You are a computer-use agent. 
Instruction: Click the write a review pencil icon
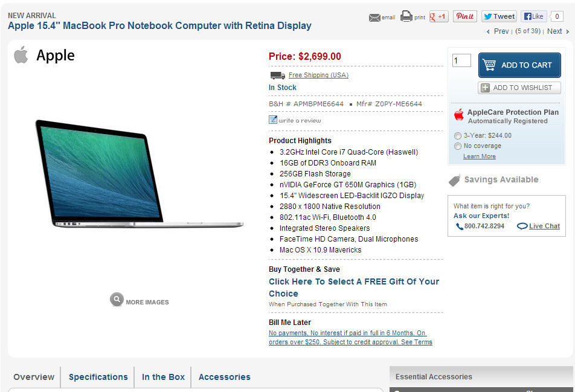[273, 120]
